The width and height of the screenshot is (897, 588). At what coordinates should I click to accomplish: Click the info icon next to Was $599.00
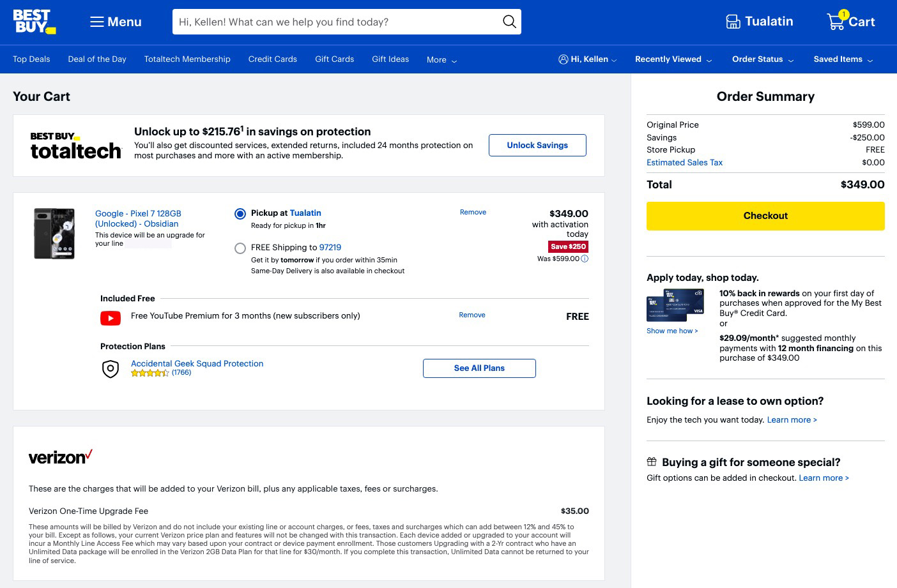click(x=584, y=259)
